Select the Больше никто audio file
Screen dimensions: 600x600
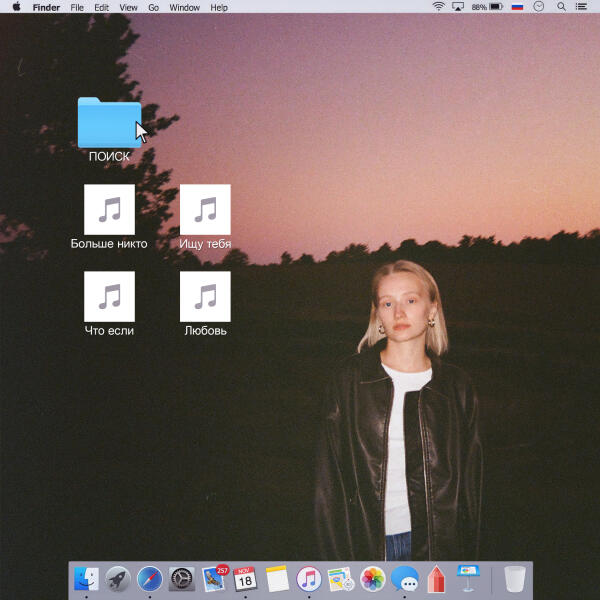(x=109, y=209)
